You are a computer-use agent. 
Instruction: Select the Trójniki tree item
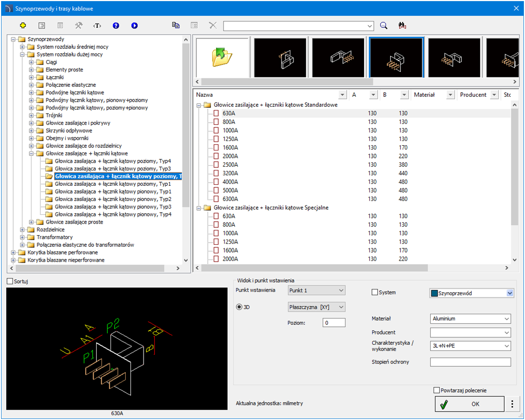pyautogui.click(x=54, y=115)
